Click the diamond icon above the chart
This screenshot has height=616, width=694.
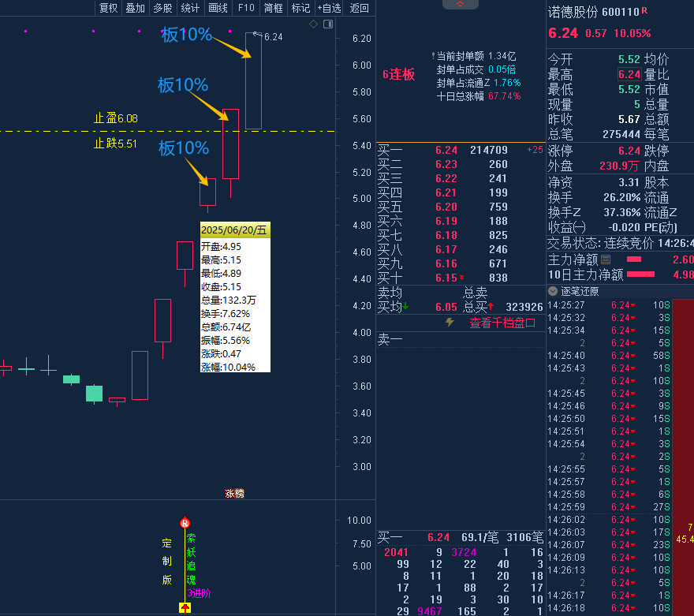[x=313, y=24]
